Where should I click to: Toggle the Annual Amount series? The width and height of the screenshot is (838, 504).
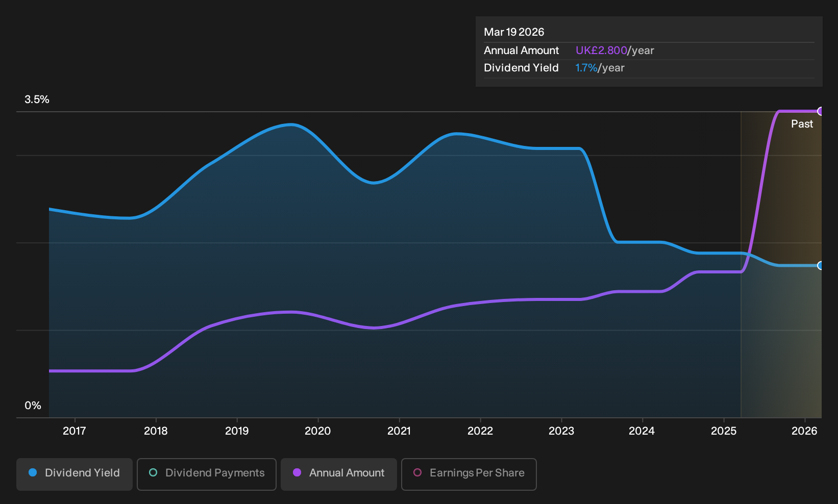click(339, 474)
